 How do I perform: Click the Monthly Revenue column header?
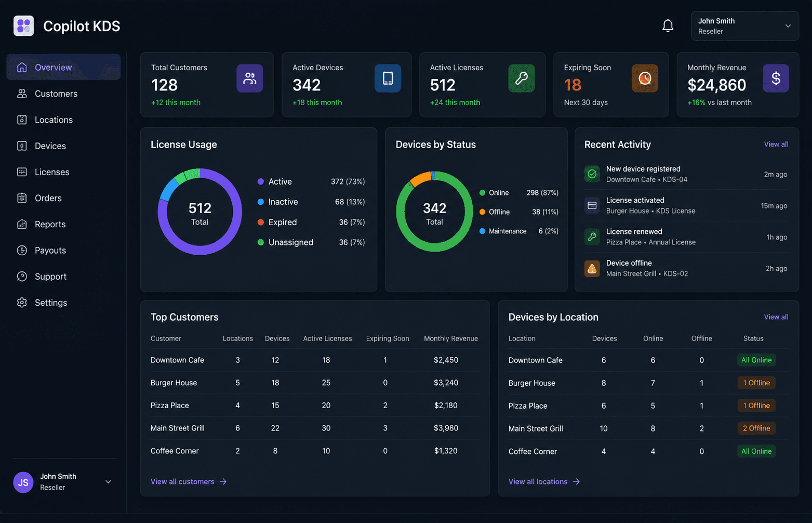point(451,338)
